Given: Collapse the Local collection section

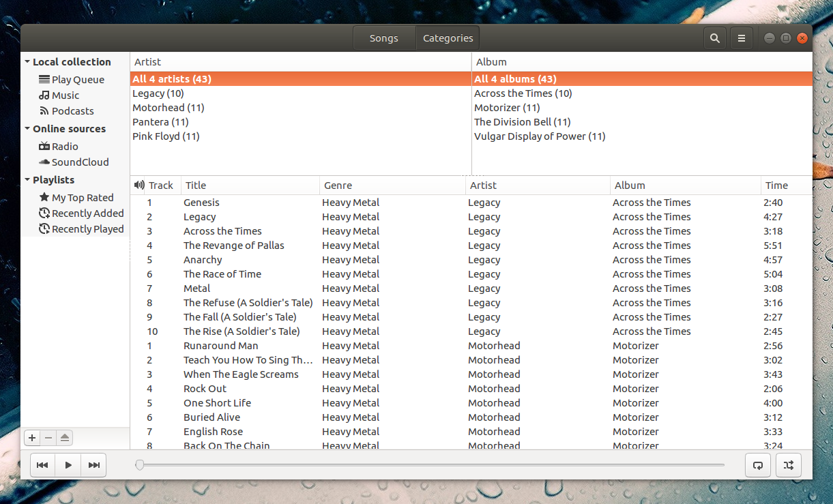Looking at the screenshot, I should point(27,62).
